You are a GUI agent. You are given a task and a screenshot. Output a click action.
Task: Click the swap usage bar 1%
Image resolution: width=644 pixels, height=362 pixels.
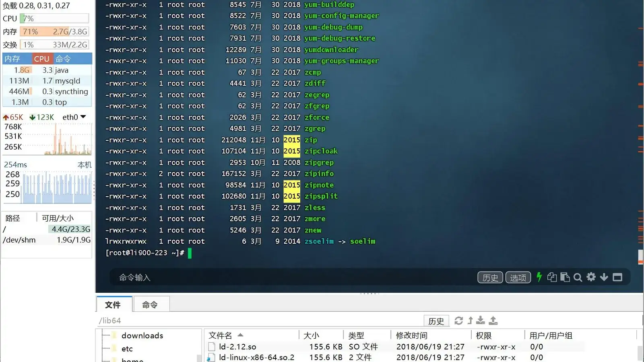pyautogui.click(x=54, y=45)
